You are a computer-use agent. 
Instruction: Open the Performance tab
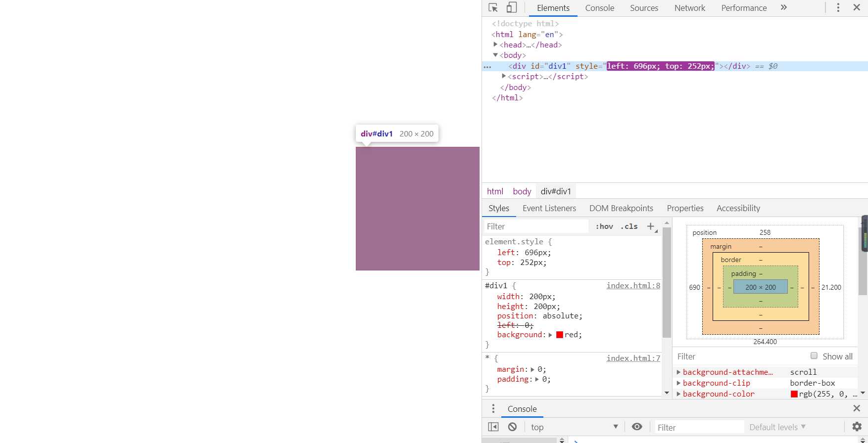(744, 8)
